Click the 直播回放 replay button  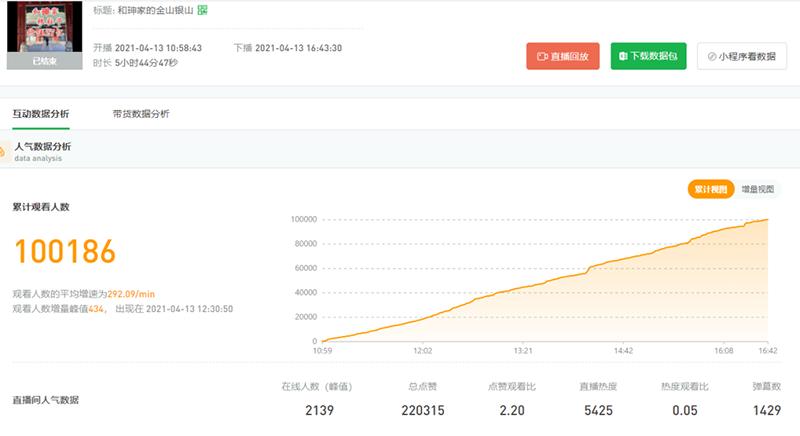click(563, 57)
